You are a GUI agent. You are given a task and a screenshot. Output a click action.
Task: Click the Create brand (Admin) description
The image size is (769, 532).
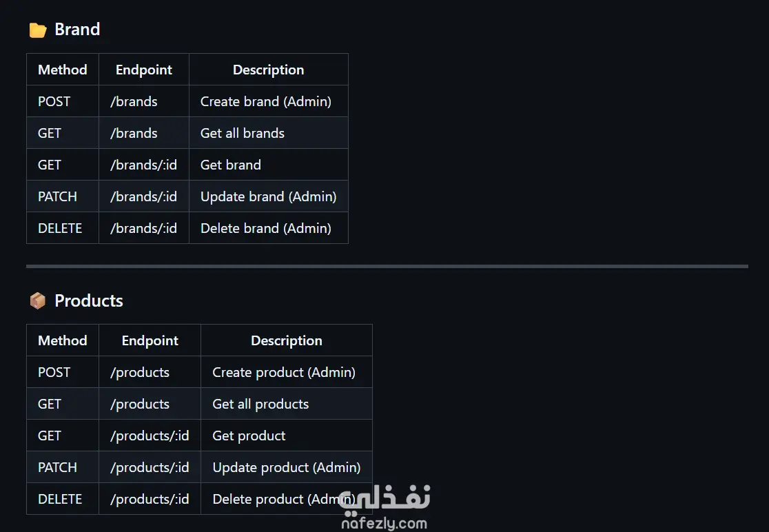coord(266,101)
